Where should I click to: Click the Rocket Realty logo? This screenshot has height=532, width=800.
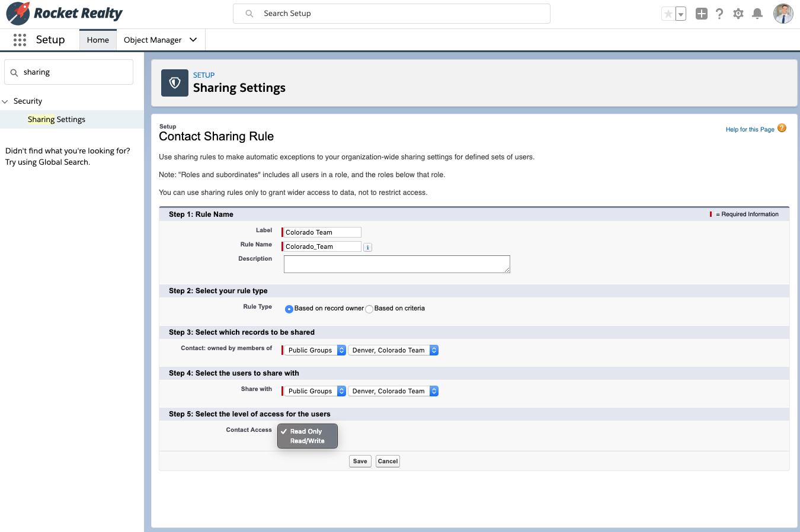click(63, 13)
